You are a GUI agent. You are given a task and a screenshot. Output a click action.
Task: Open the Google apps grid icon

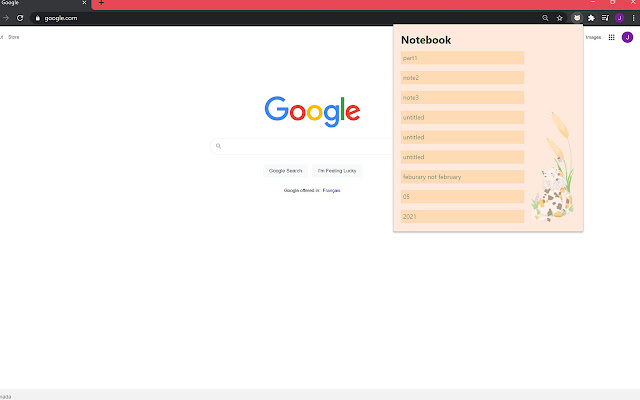[611, 37]
